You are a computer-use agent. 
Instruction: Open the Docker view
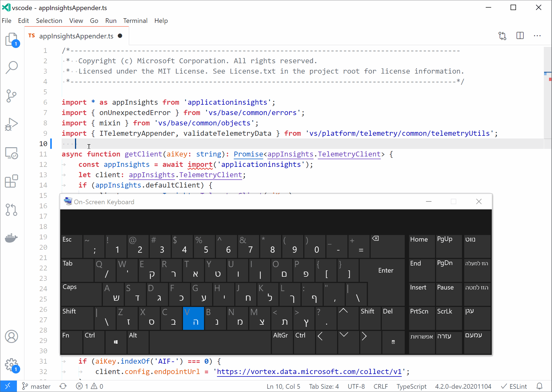(11, 238)
